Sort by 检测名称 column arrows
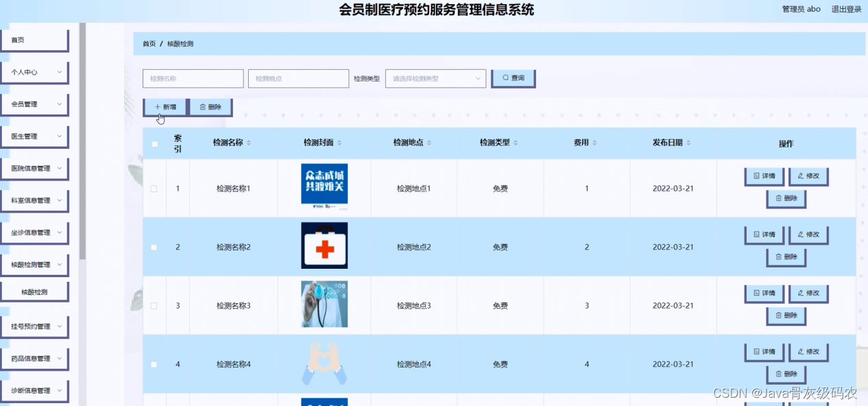The width and height of the screenshot is (868, 406). click(x=249, y=143)
